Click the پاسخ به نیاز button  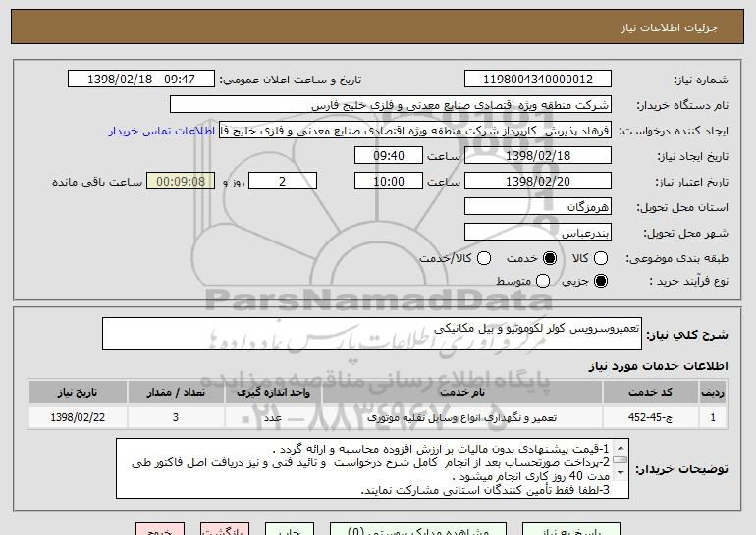pyautogui.click(x=571, y=529)
